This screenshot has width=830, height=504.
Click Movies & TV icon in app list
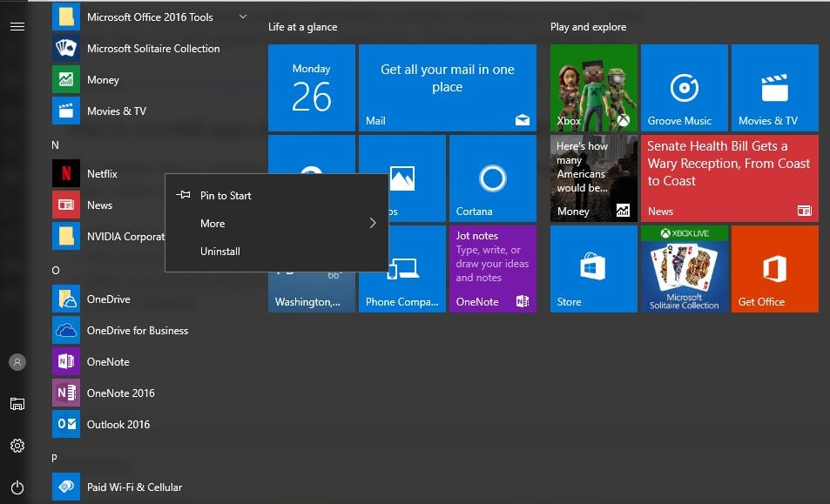(x=66, y=111)
